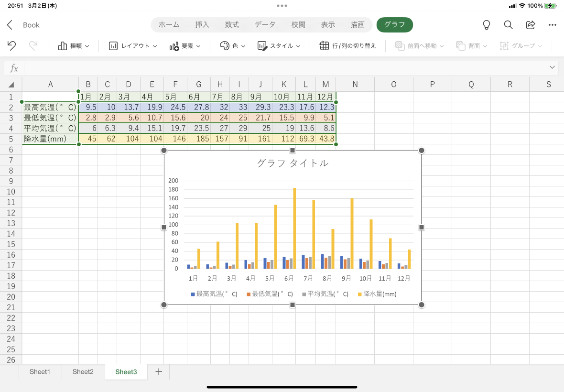Expand the レイアウト dropdown
Viewport: 564px width, 392px height.
click(x=133, y=46)
